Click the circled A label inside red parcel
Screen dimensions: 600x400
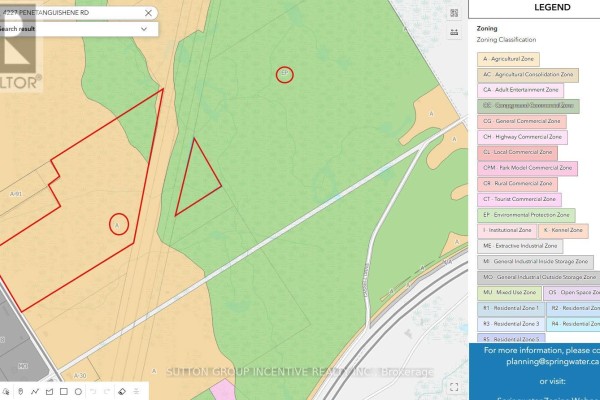[x=119, y=224]
